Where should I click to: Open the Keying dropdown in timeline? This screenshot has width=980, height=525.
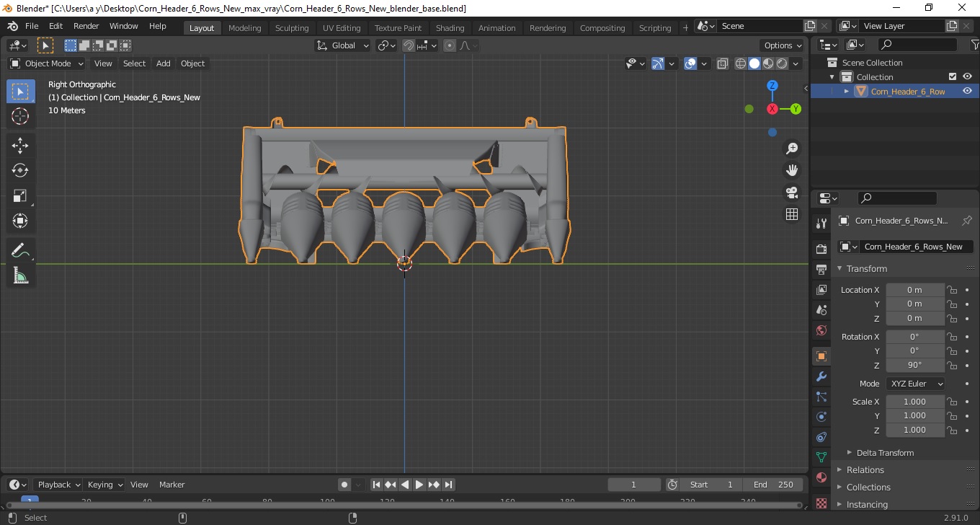tap(104, 485)
